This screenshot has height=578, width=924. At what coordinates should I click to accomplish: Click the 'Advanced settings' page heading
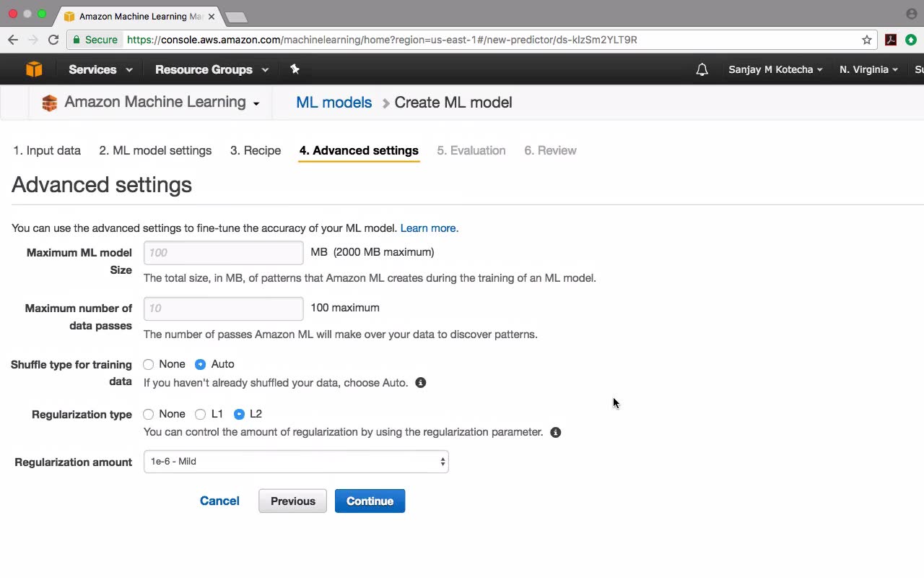pos(102,185)
